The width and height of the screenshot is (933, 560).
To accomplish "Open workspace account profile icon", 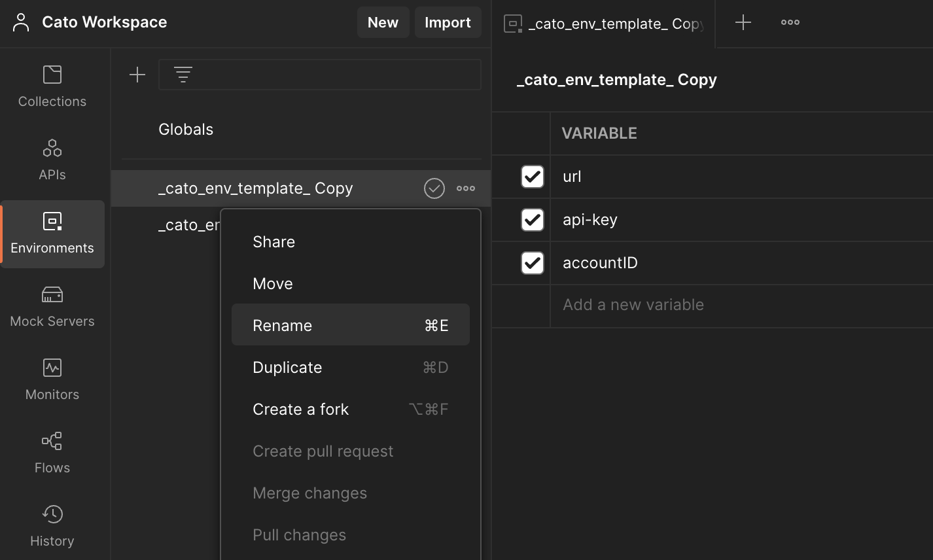I will 20,22.
